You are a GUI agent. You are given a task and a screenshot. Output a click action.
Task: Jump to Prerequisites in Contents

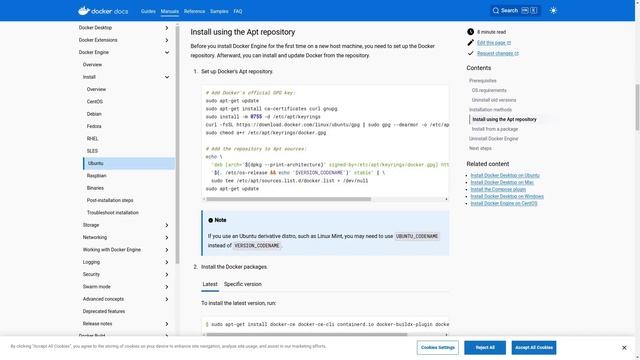coord(482,81)
